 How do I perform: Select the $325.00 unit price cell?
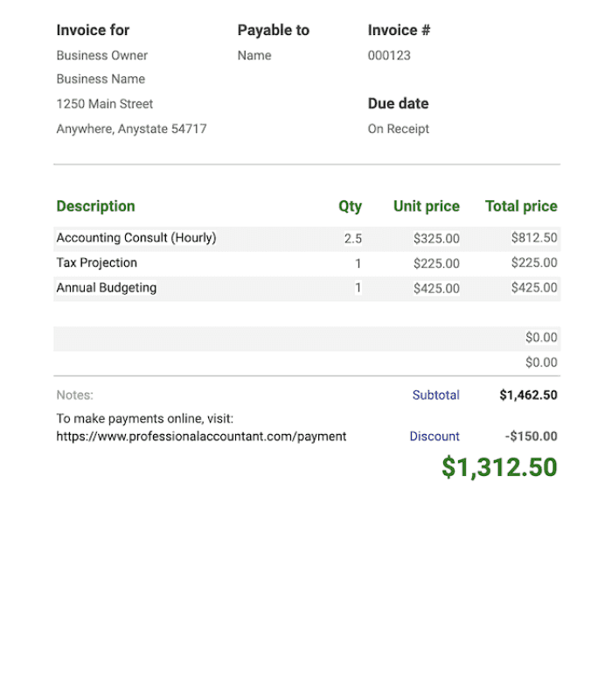pyautogui.click(x=436, y=238)
